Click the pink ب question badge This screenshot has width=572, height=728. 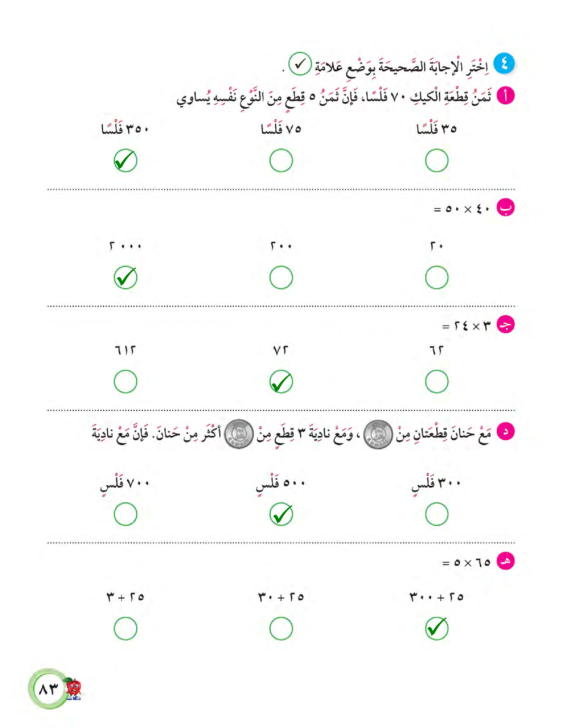point(505,208)
